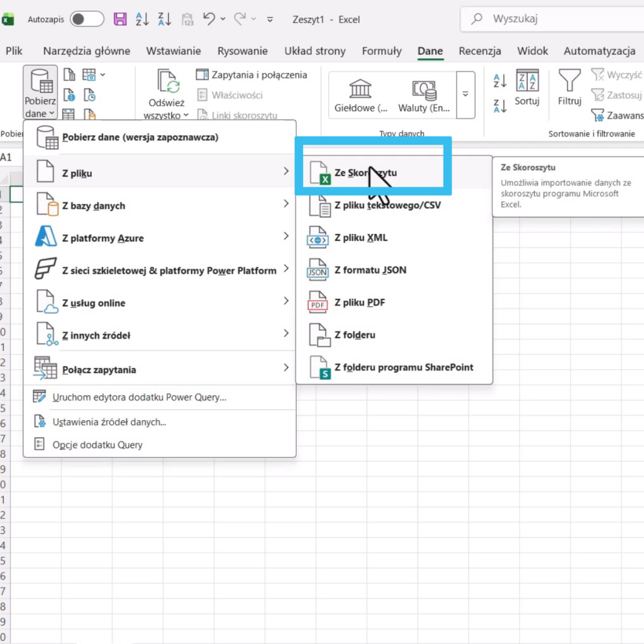Click the purple Save icon
Viewport: 644px width, 644px height.
coord(120,19)
